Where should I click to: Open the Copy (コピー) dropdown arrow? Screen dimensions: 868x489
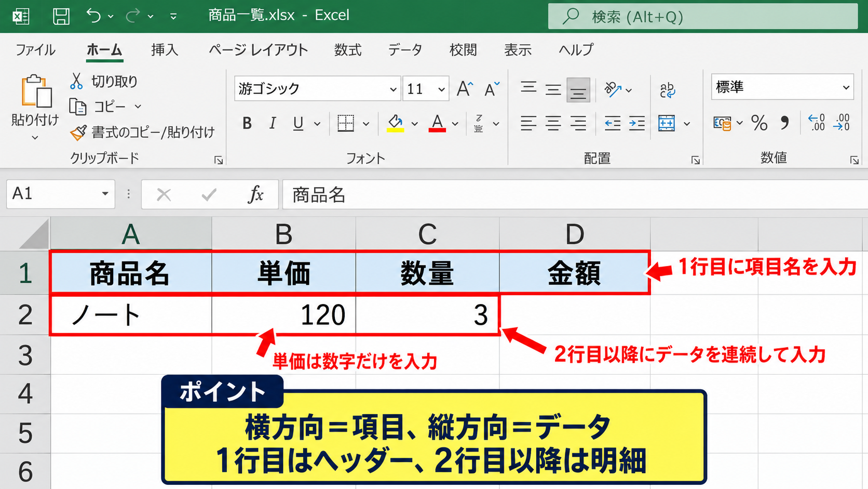coord(138,107)
